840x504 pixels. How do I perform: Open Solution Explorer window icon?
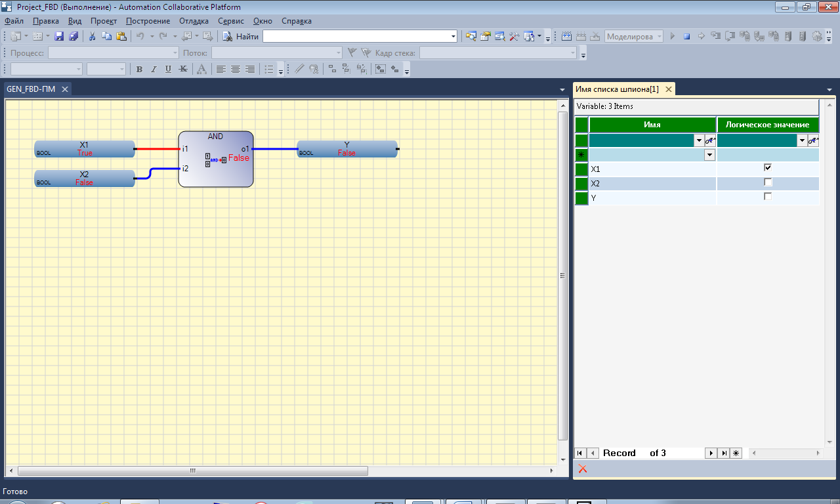471,36
